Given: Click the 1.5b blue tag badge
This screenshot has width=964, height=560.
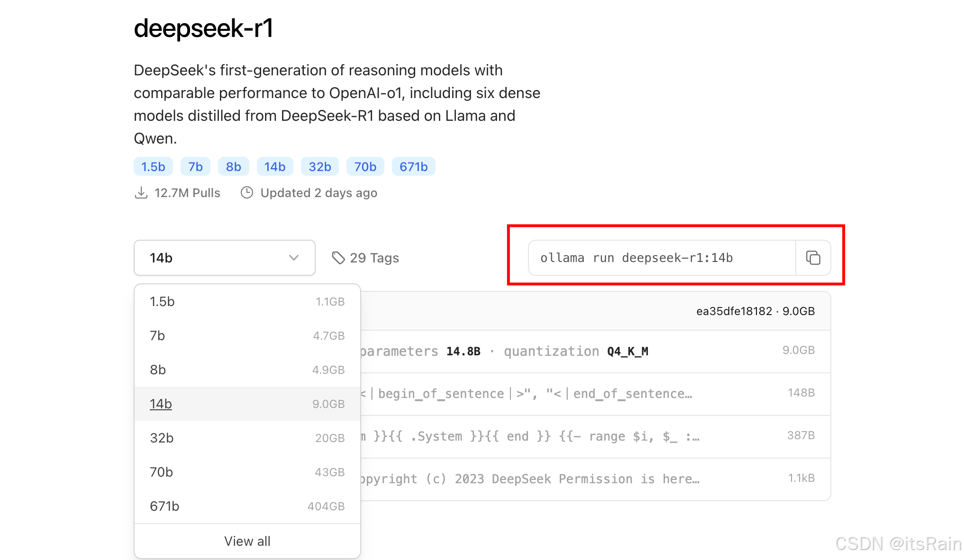Looking at the screenshot, I should 153,167.
